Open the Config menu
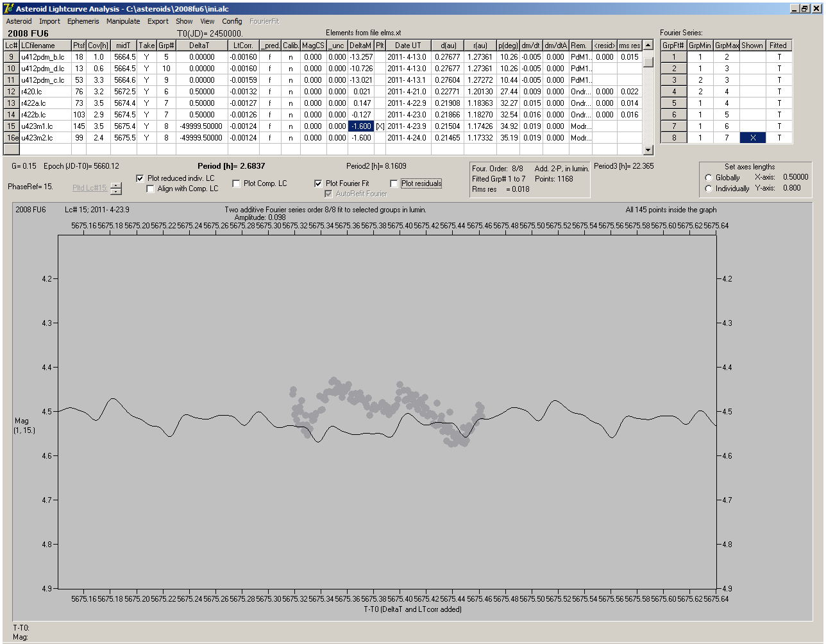The height and width of the screenshot is (644, 826). coord(232,21)
